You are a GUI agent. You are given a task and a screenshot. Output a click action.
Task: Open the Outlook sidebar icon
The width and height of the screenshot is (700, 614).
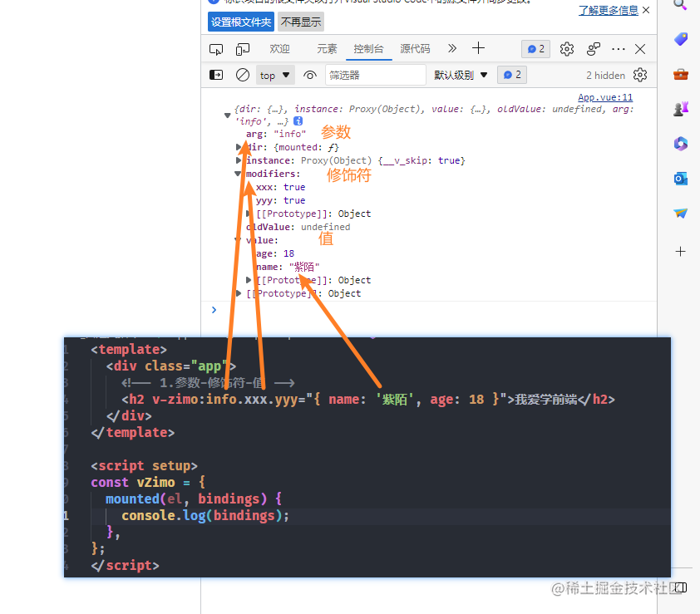681,179
